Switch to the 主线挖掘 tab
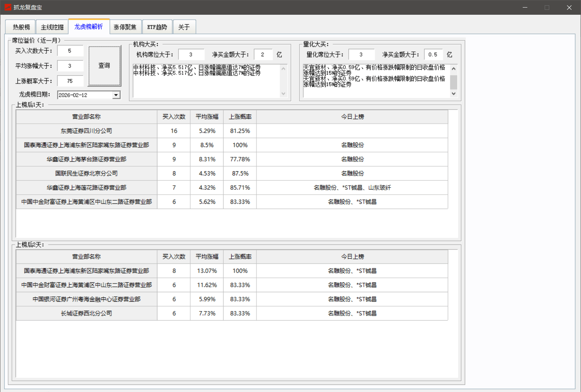The image size is (581, 392). tap(52, 27)
